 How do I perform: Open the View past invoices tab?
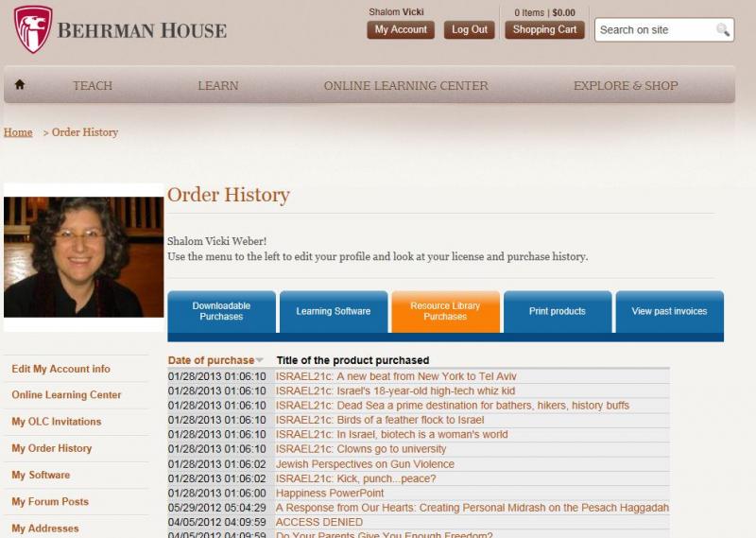coord(669,311)
